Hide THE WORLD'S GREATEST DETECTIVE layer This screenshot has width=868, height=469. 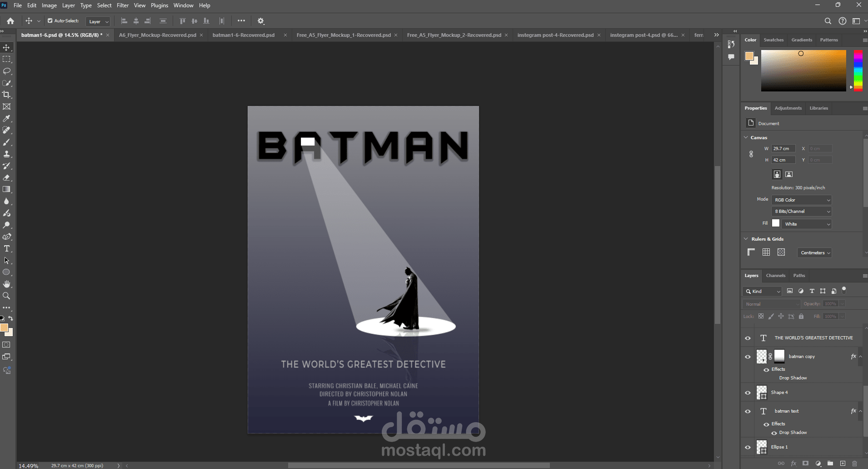[748, 338]
